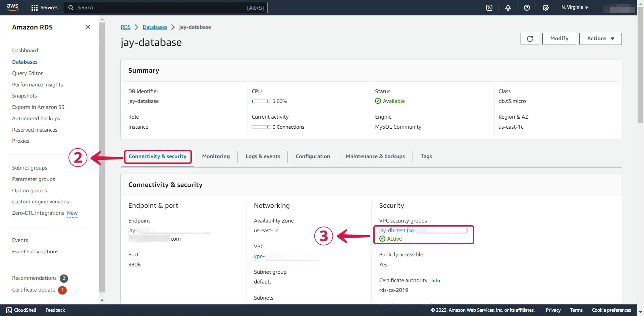Open Snapshots page
The image size is (644, 316).
coord(24,96)
